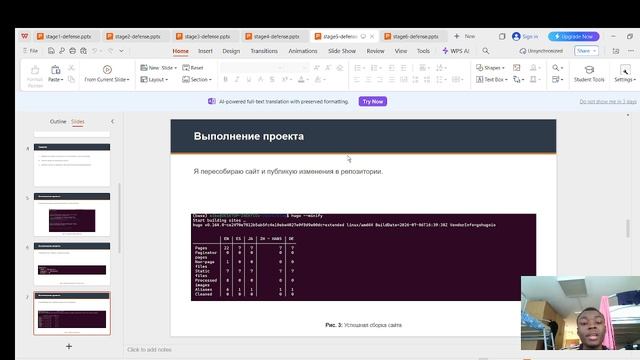Open WPS AI from the menu bar

456,51
